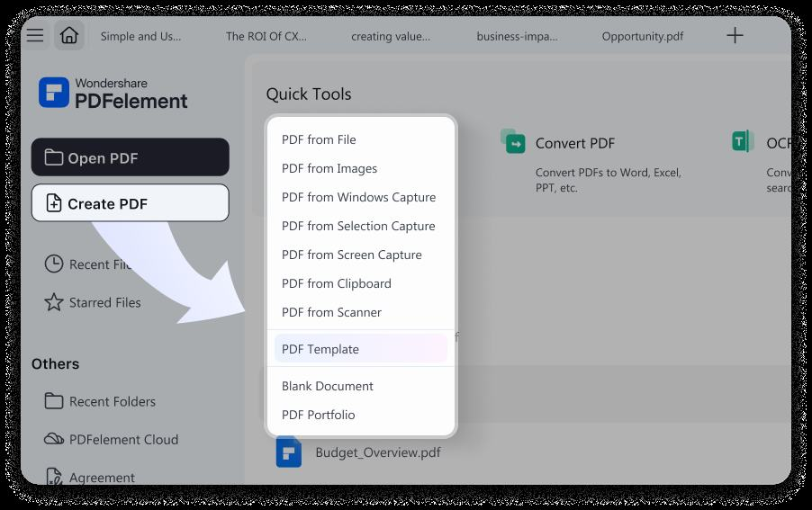Open Recent Folders in sidebar

pyautogui.click(x=100, y=401)
